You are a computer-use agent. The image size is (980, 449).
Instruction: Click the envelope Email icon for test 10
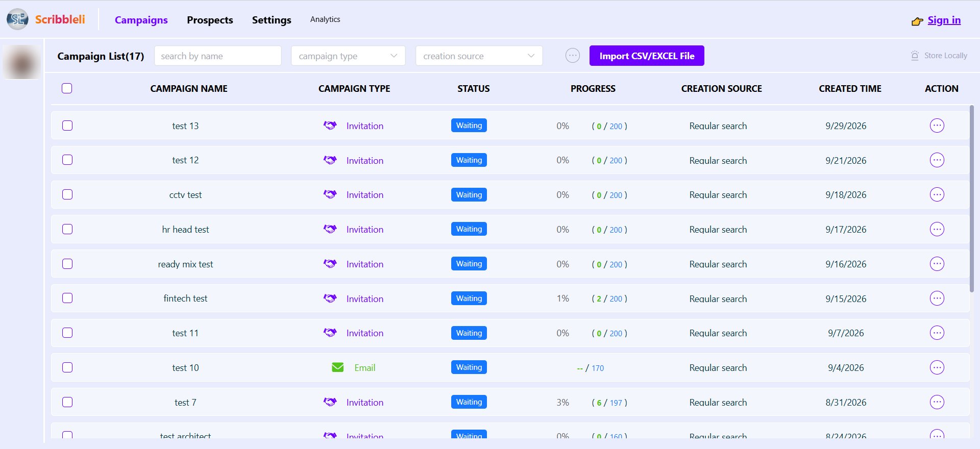coord(338,367)
